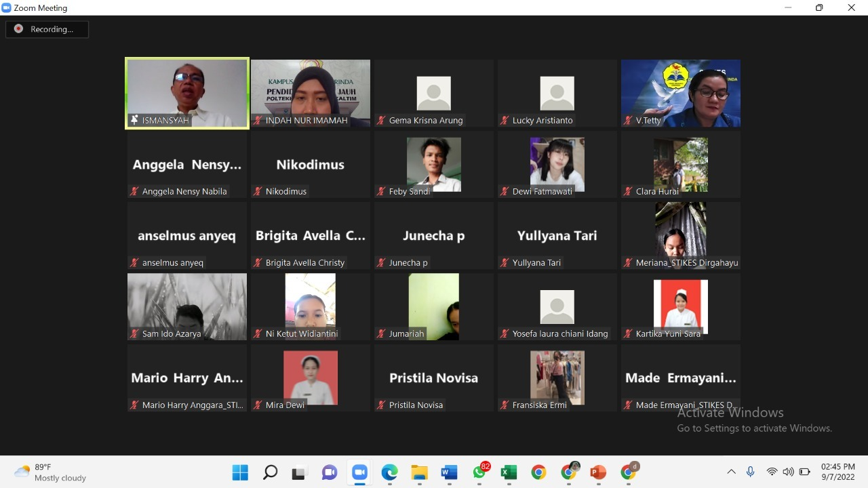This screenshot has width=868, height=488.
Task: Switch to Zoom app in taskbar
Action: point(359,472)
